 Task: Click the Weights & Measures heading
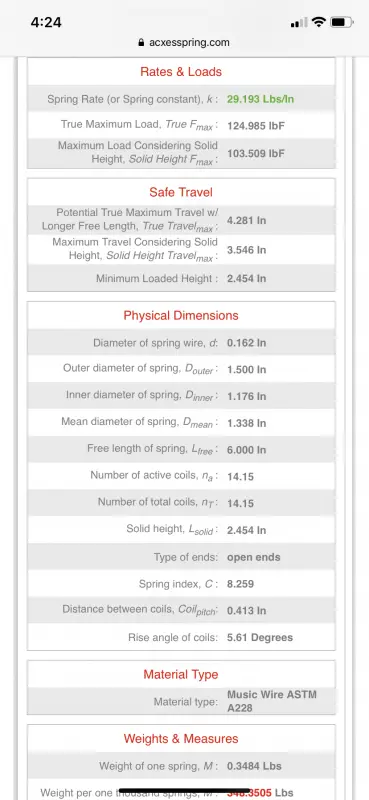coord(181,739)
